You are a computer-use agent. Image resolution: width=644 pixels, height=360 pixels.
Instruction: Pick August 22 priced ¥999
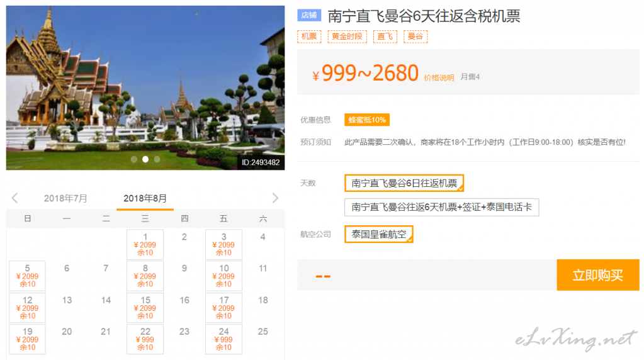[x=145, y=339]
